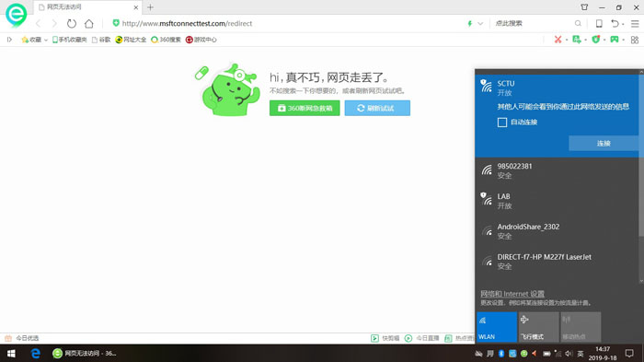Open the extensions grid icon

(635, 40)
